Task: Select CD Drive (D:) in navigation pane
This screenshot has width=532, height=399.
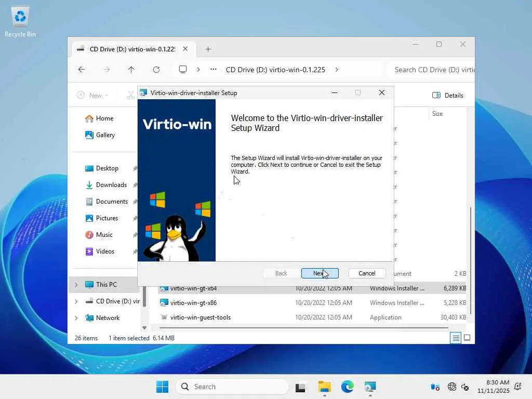Action: [x=118, y=301]
